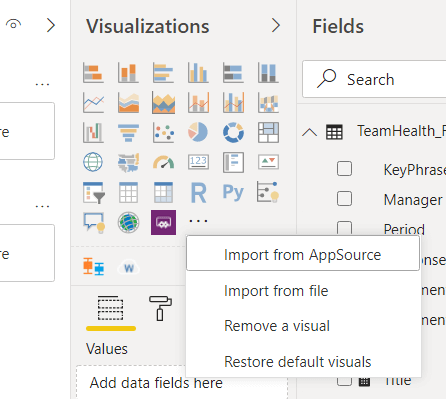Select the 100% stacked bar chart visual
Image resolution: width=446 pixels, height=399 pixels.
233,73
